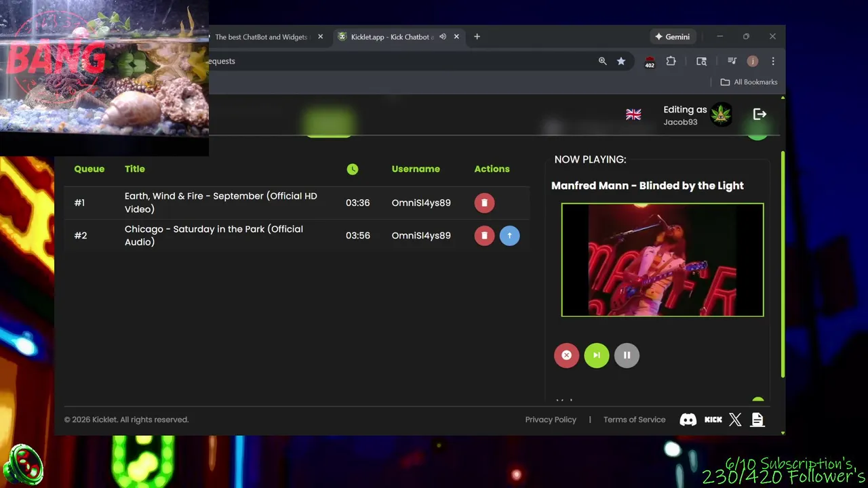Click the Now Playing video thumbnail
The image size is (868, 488).
pyautogui.click(x=663, y=260)
